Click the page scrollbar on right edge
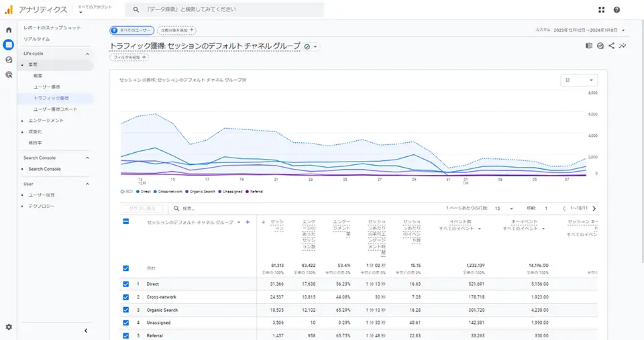This screenshot has height=340, width=644. 641,141
